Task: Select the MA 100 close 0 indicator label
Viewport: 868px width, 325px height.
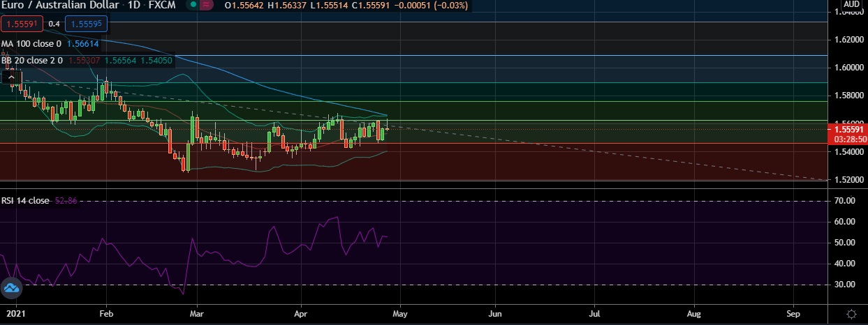Action: [31, 43]
